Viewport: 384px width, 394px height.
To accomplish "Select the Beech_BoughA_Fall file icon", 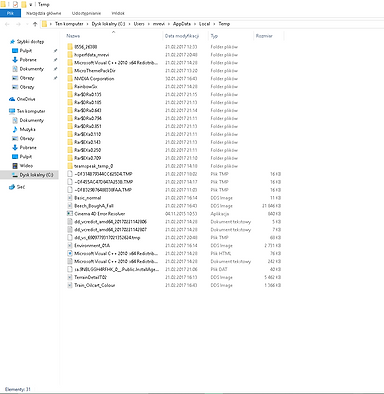I will (x=70, y=206).
